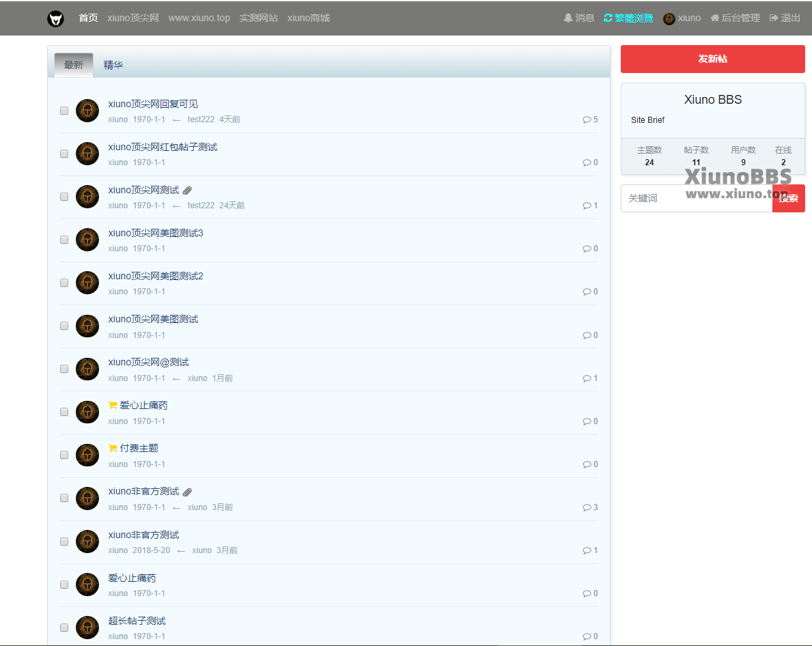The image size is (812, 646).
Task: Go to 后台管理 admin panel
Action: click(735, 18)
